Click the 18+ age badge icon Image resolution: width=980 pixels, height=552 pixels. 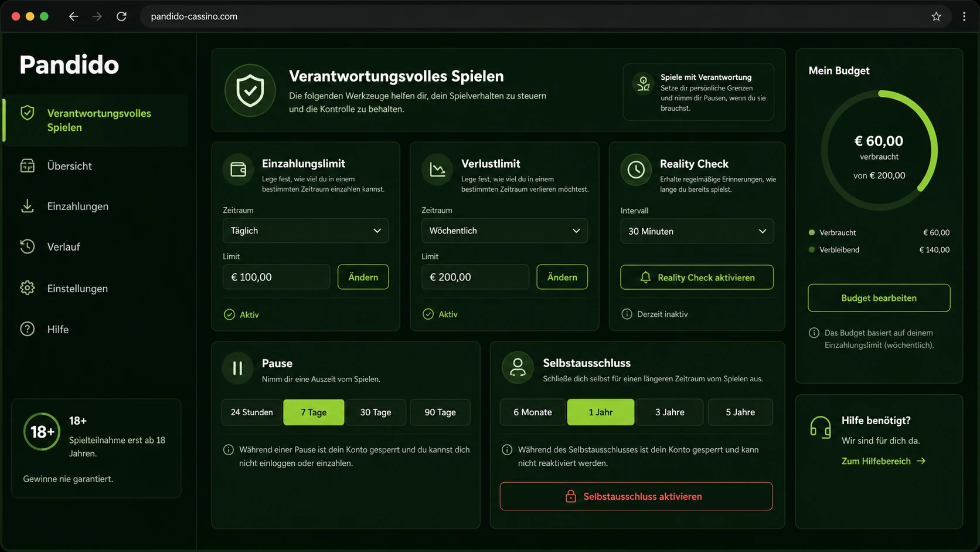[x=42, y=432]
